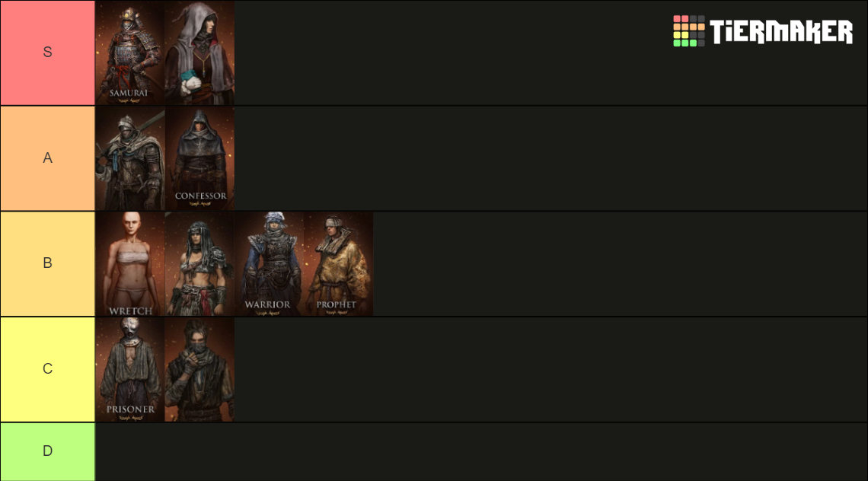Click the TierMaker wordmark text

[781, 31]
